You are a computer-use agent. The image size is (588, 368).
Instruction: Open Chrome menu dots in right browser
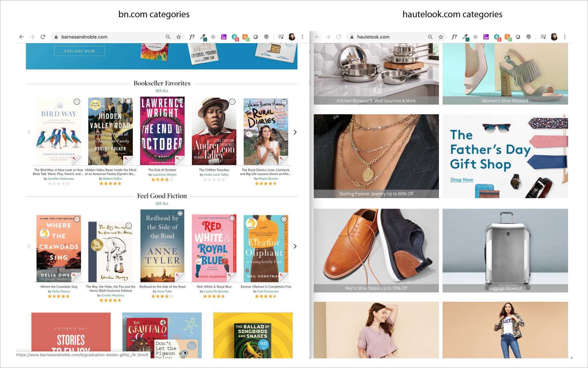565,37
